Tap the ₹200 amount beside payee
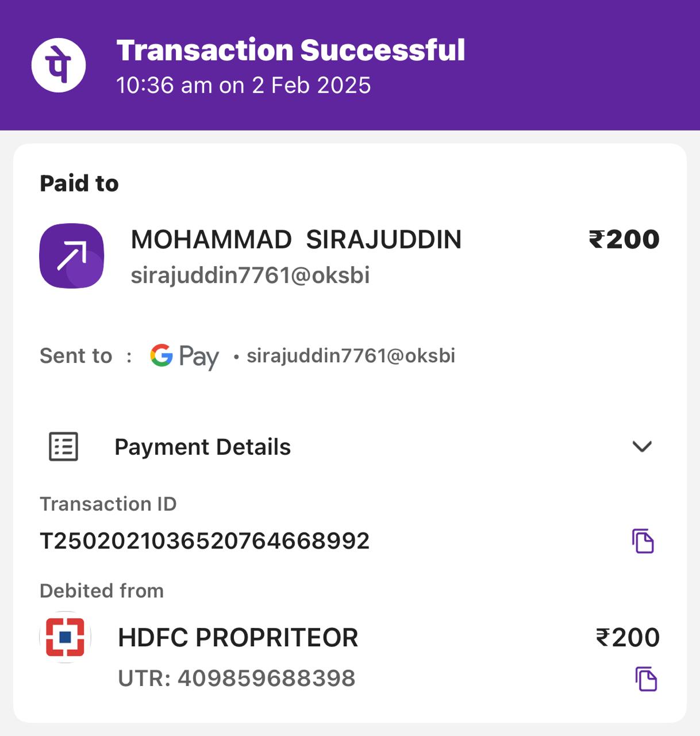This screenshot has width=700, height=736. click(x=624, y=240)
